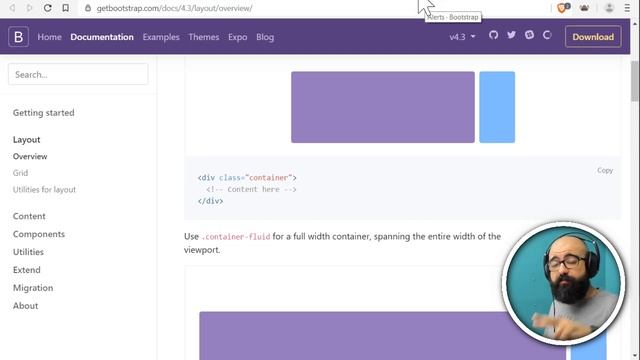The width and height of the screenshot is (640, 360).
Task: Open Brave Shields lion icon
Action: pos(563,7)
